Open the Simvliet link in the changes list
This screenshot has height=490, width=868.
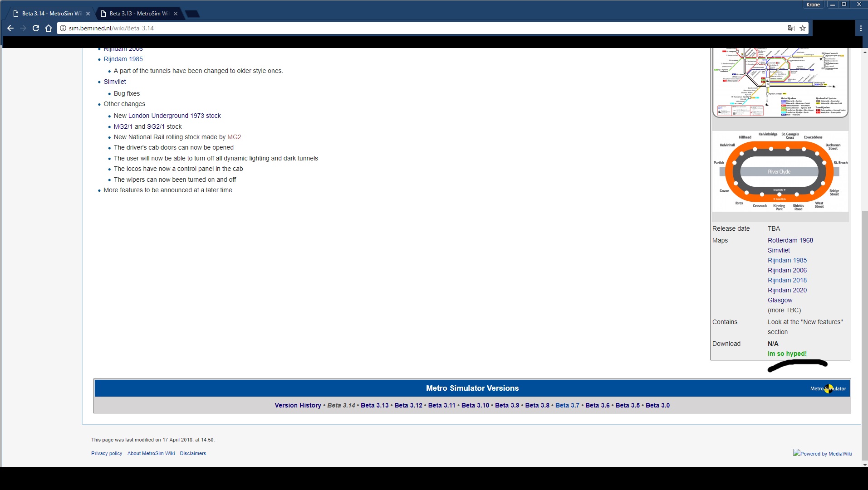[115, 82]
